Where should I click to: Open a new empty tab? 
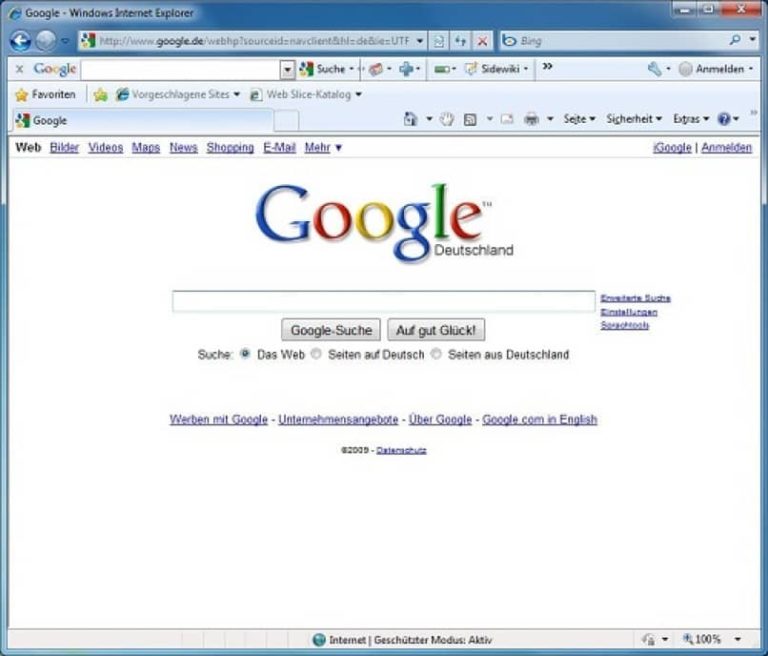tap(286, 121)
